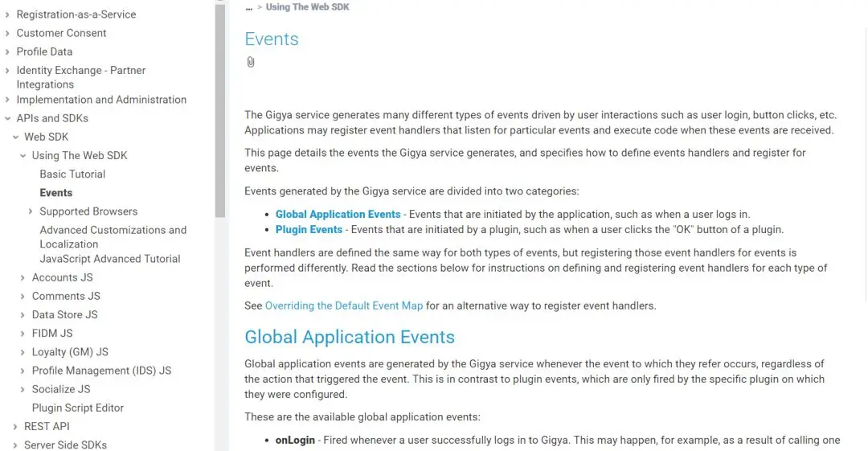The image size is (868, 451).
Task: Expand the Data Store JS chevron
Action: 23,314
